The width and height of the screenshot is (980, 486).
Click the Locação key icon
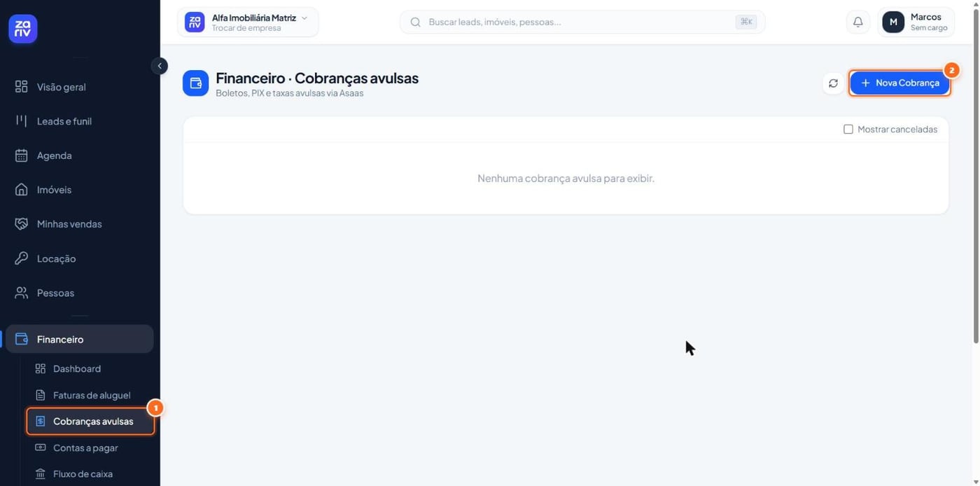[x=22, y=258]
